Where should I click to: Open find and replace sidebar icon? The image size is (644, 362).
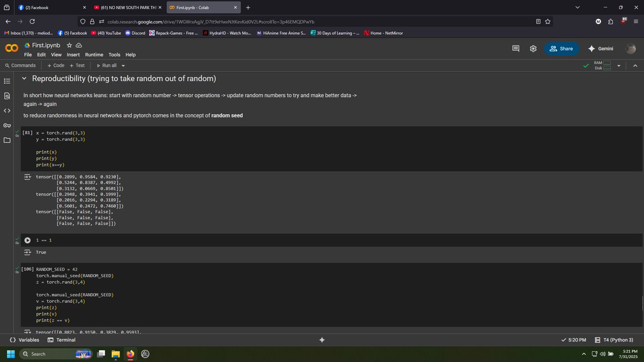pos(7,96)
